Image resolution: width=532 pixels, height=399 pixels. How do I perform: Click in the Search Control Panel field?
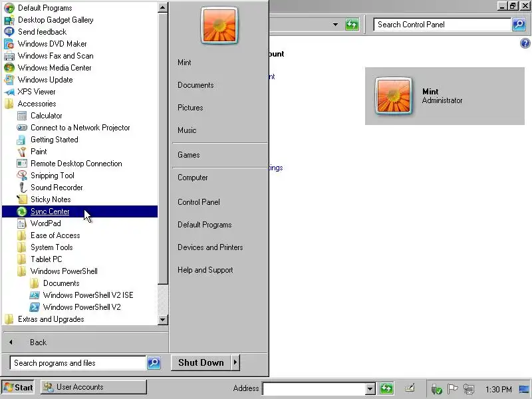pos(442,25)
